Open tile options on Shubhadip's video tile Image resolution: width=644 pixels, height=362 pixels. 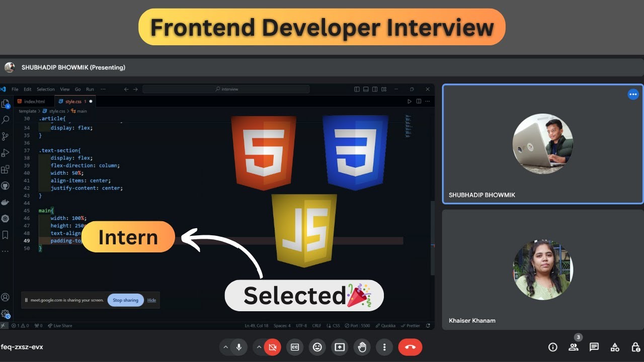633,94
